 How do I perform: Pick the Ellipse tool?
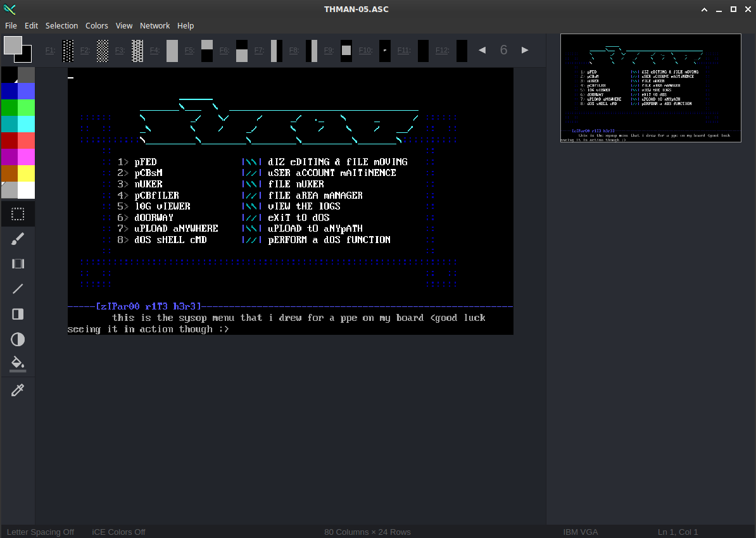(18, 339)
